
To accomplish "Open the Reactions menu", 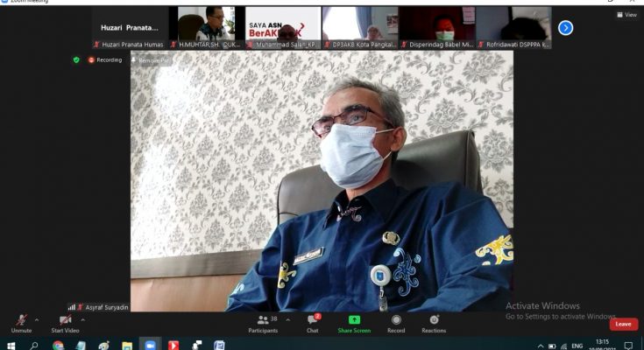I will pos(434,324).
